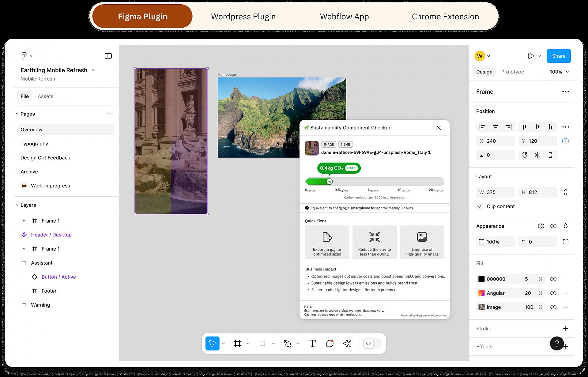This screenshot has height=377, width=588.
Task: Select the Text tool in toolbar
Action: click(x=312, y=343)
